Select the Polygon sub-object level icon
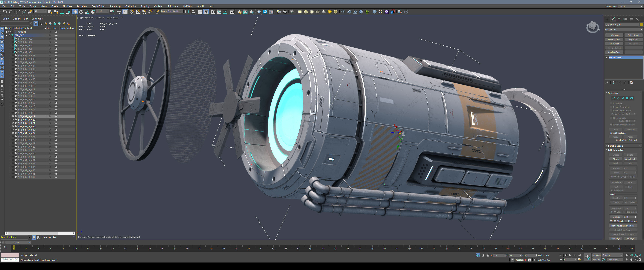 tap(627, 98)
